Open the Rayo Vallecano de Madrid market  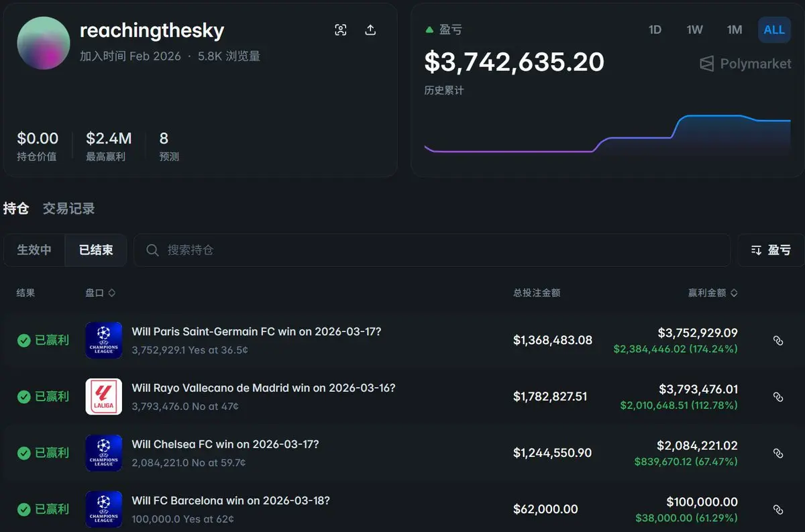click(x=264, y=388)
